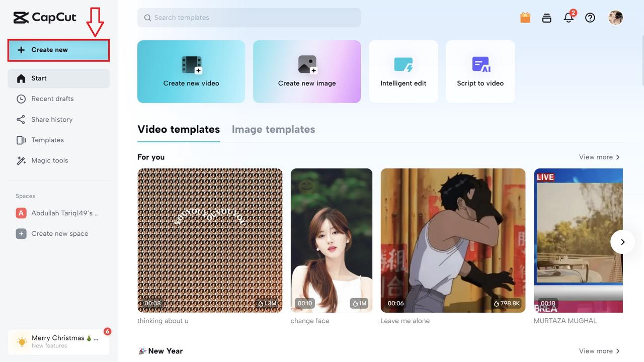Image resolution: width=644 pixels, height=362 pixels.
Task: Open Recent drafts
Action: click(58, 99)
